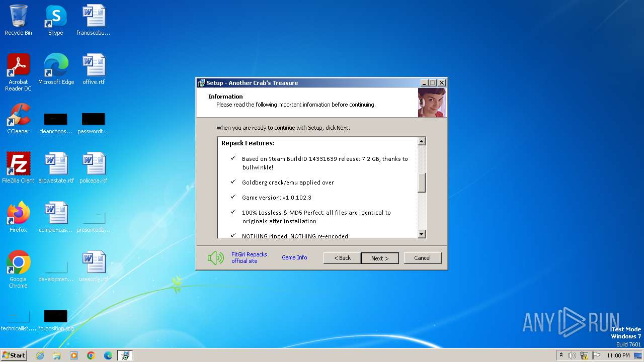The image size is (644, 362).
Task: Open File Explorer from the taskbar
Action: 57,355
